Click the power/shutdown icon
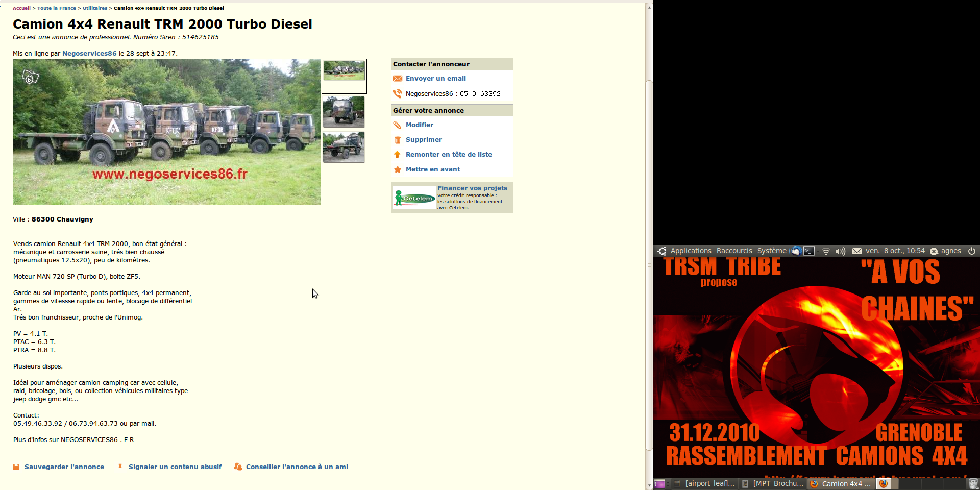980x490 pixels. [x=972, y=251]
